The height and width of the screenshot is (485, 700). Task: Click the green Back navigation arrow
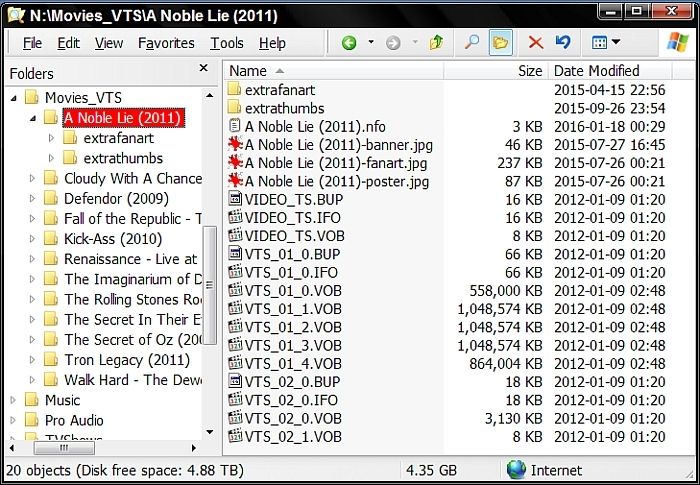click(349, 43)
